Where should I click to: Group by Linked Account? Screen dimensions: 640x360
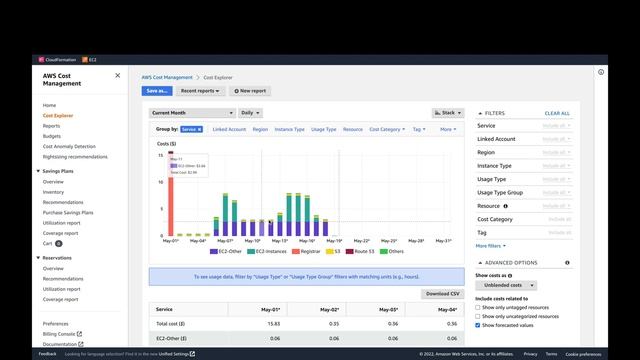tap(229, 129)
